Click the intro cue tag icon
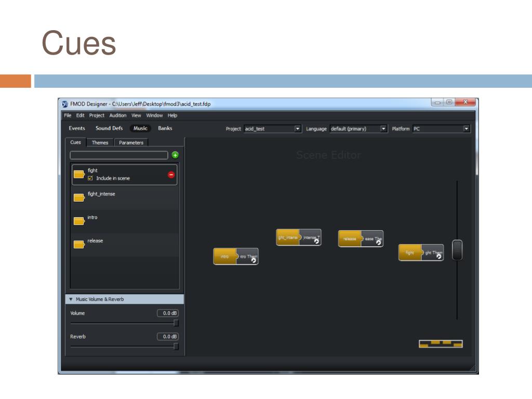This screenshot has height=399, width=532. pos(79,221)
